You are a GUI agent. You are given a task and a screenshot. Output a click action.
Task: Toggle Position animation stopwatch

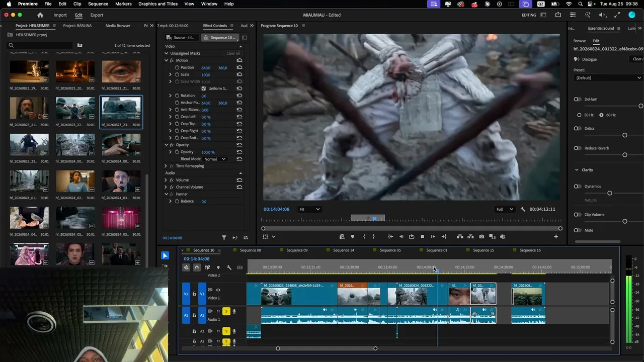click(x=177, y=67)
